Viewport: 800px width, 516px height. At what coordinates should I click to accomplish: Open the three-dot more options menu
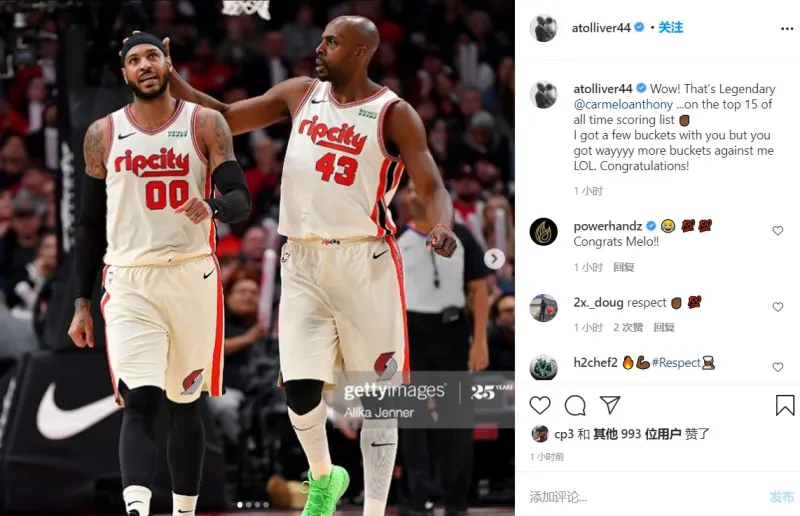(787, 29)
